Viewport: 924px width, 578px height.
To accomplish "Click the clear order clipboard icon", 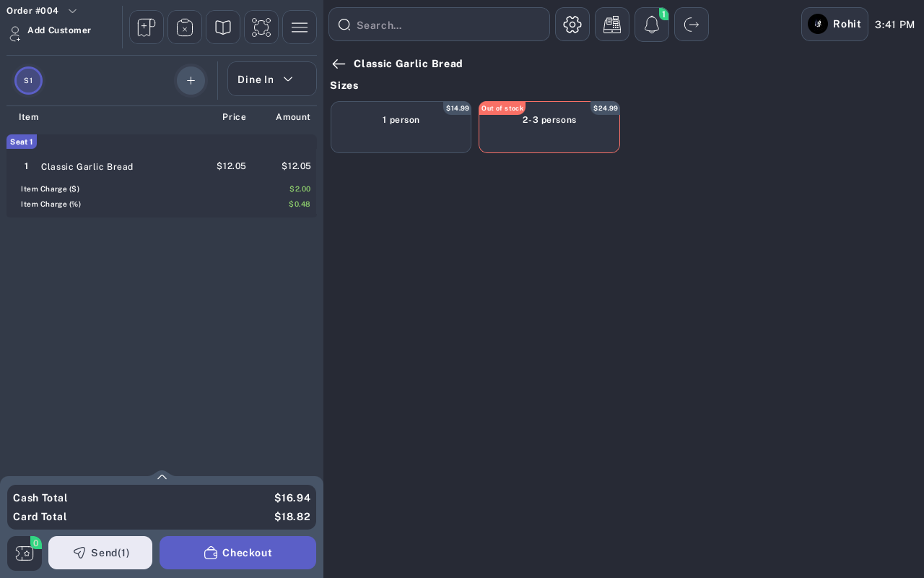I will point(185,27).
